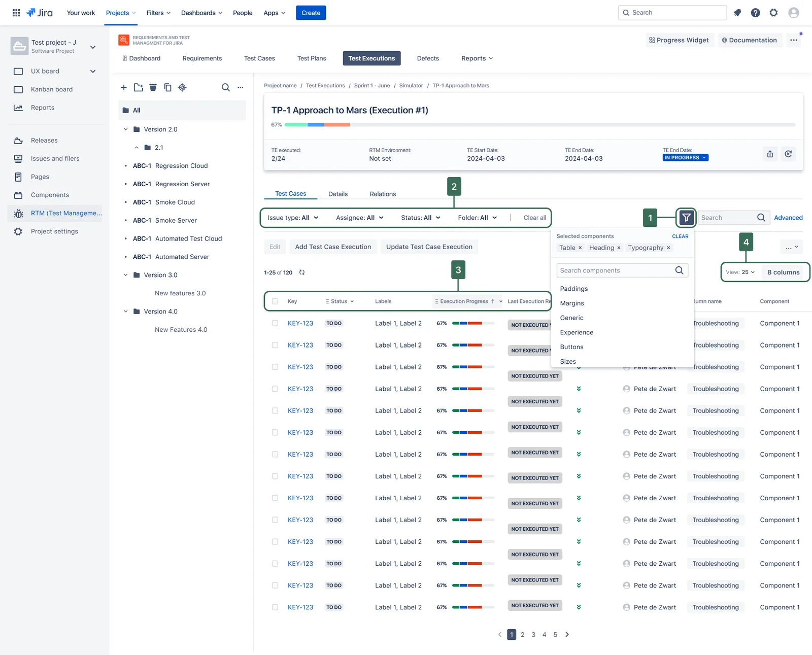This screenshot has width=812, height=655.
Task: Open the notifications bell icon
Action: (x=737, y=13)
